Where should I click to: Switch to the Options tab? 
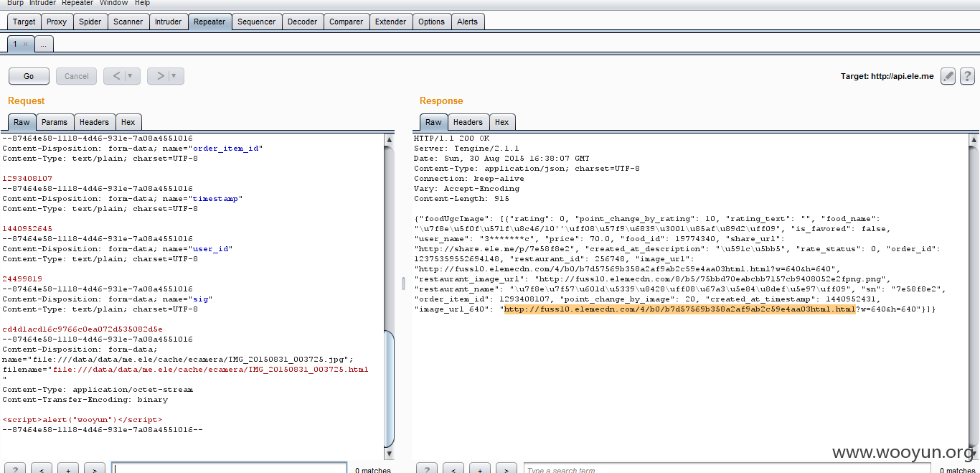tap(432, 22)
